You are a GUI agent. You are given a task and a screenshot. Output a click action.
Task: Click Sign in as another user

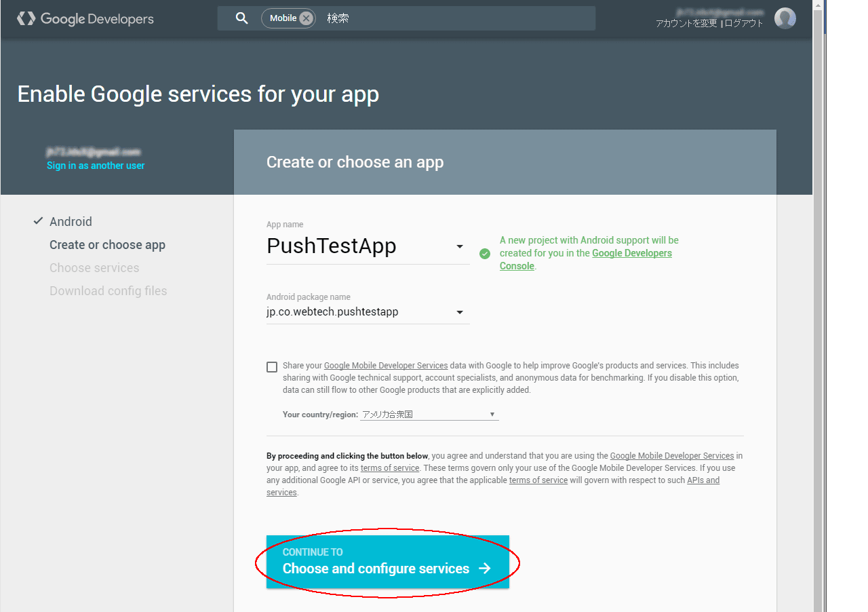click(x=96, y=166)
